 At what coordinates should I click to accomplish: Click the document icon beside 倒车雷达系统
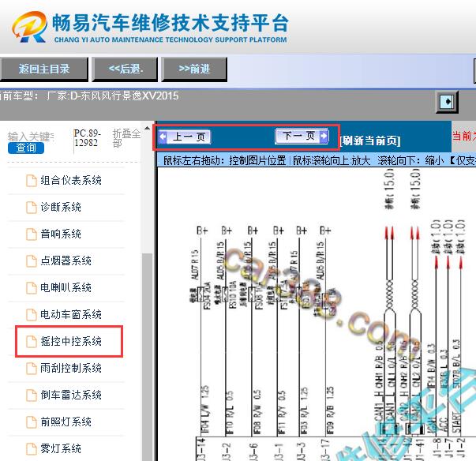[32, 395]
